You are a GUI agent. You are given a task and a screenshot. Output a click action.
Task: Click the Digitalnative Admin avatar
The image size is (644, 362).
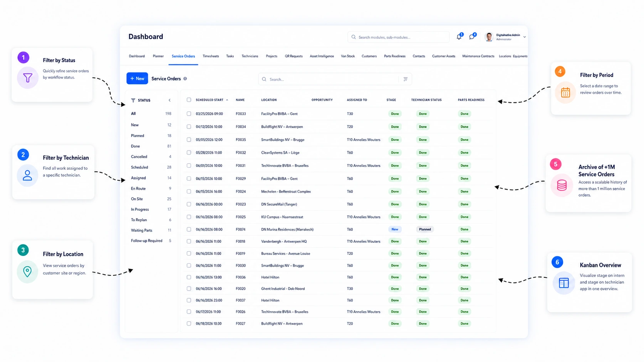tap(489, 37)
